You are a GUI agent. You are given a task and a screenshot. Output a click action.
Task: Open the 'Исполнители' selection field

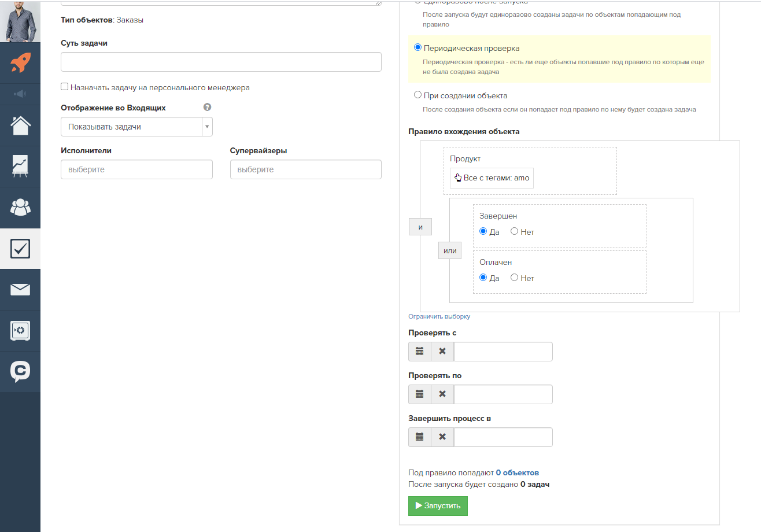click(x=136, y=170)
